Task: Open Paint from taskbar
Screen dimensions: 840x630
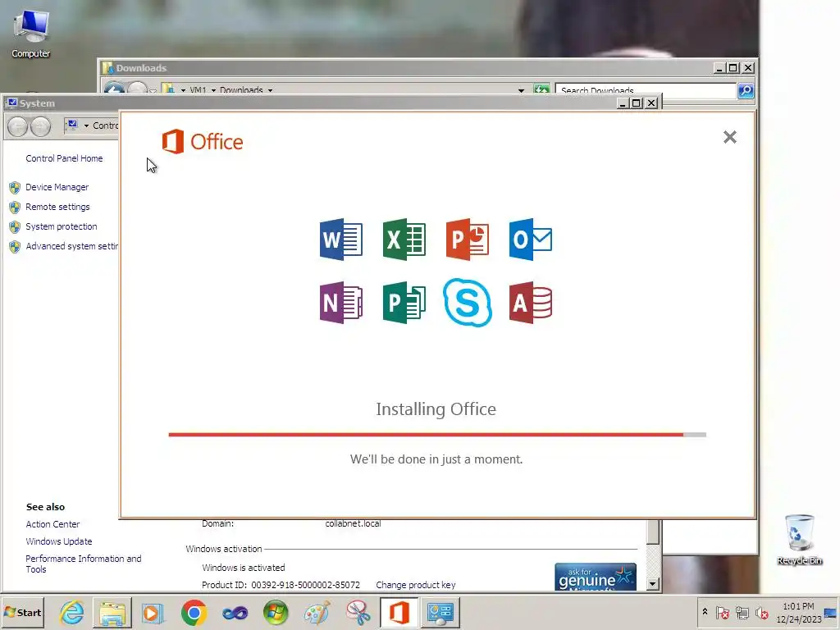Action: 317,613
